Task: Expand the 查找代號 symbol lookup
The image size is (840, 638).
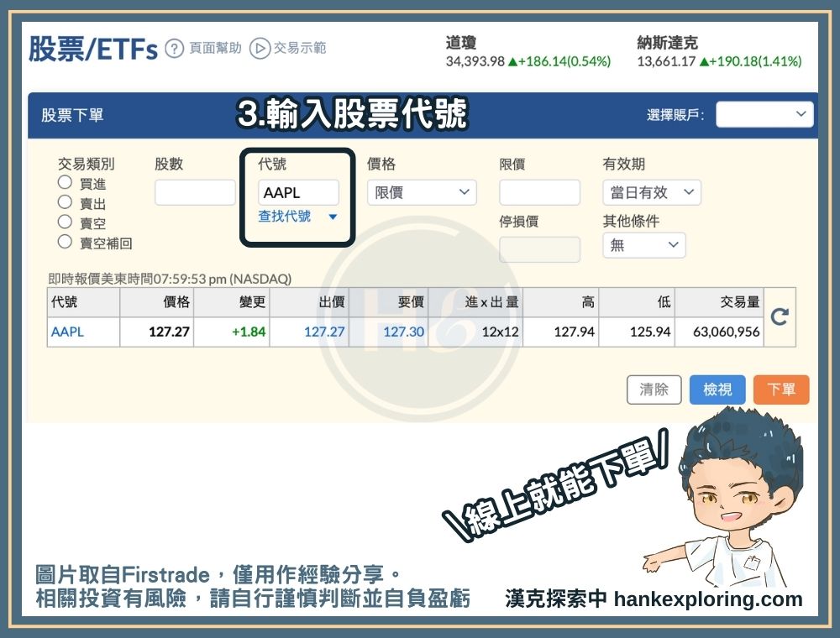Action: pos(297,217)
